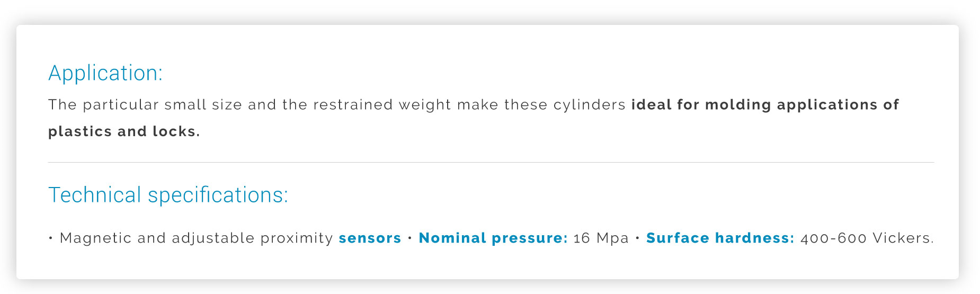Click the bullet before "Nominal pressure:"
The image size is (980, 294).
click(410, 238)
